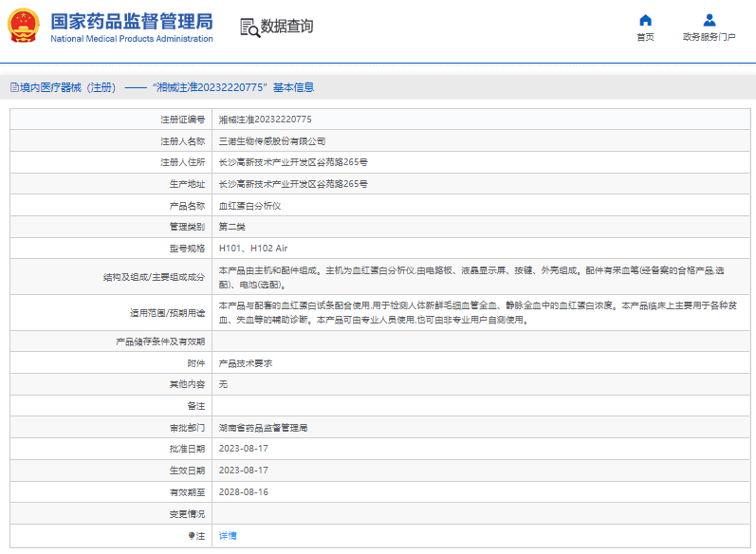
Task: Click the 生产地址 address value
Action: (293, 184)
